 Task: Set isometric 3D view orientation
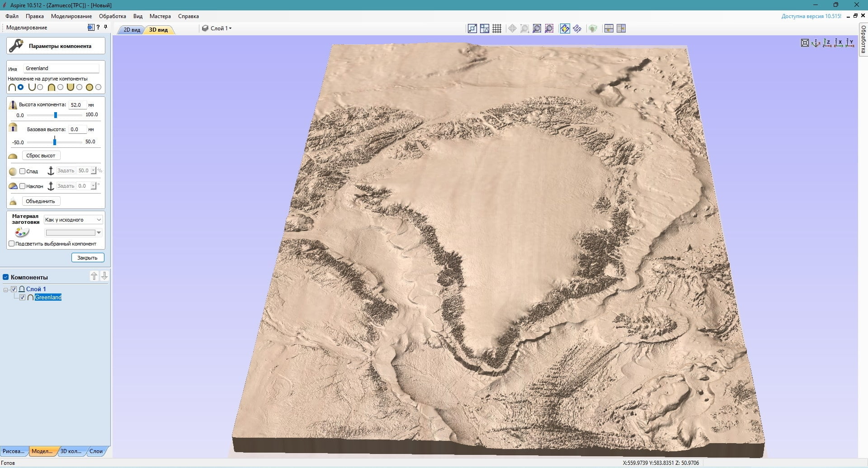click(x=816, y=43)
